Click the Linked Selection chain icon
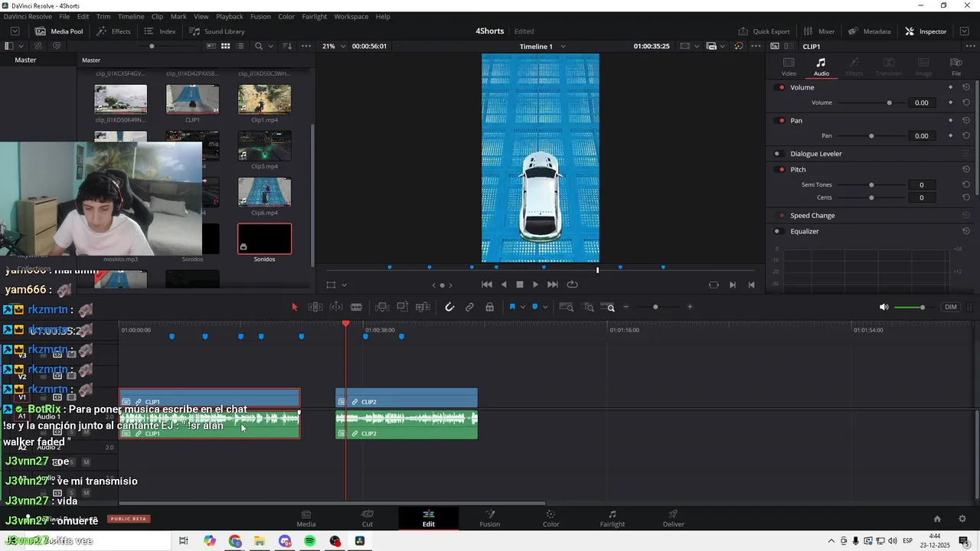The height and width of the screenshot is (551, 980). pyautogui.click(x=469, y=307)
